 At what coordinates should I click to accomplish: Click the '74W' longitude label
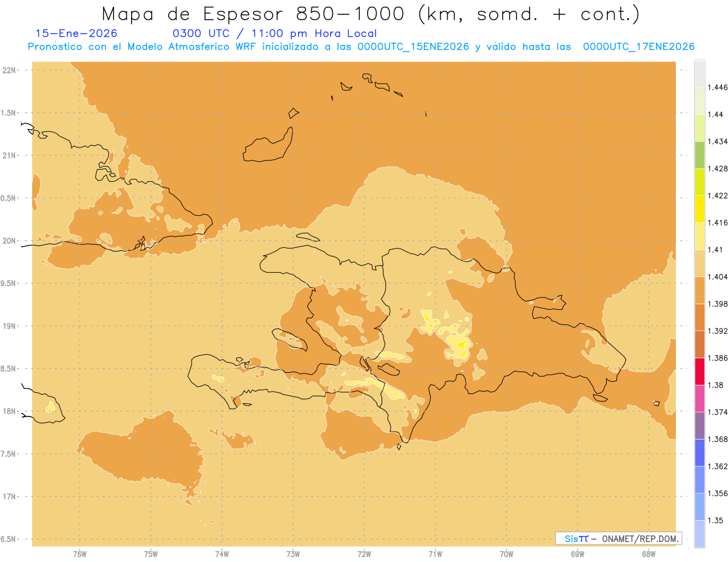point(222,554)
